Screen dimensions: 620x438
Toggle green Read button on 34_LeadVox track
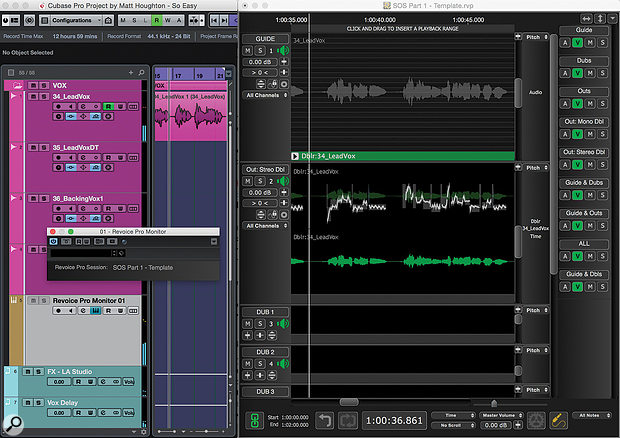[x=108, y=106]
